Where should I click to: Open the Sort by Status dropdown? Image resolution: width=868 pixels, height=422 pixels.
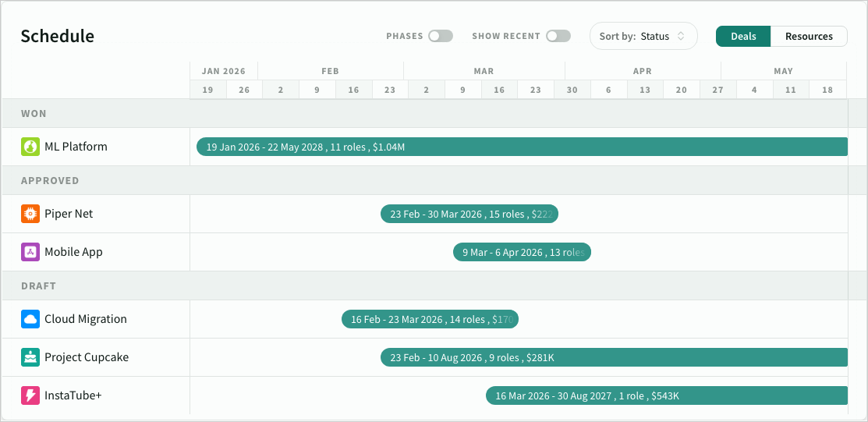tap(643, 36)
